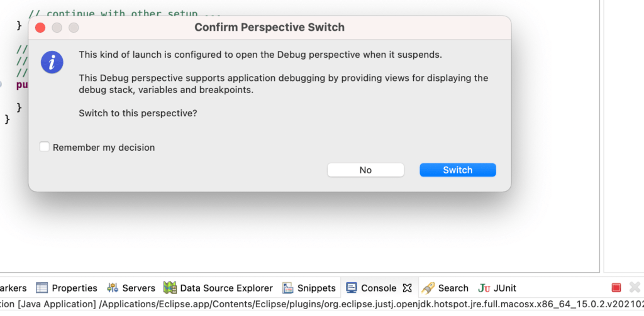Click the Snippets view icon

pyautogui.click(x=288, y=288)
